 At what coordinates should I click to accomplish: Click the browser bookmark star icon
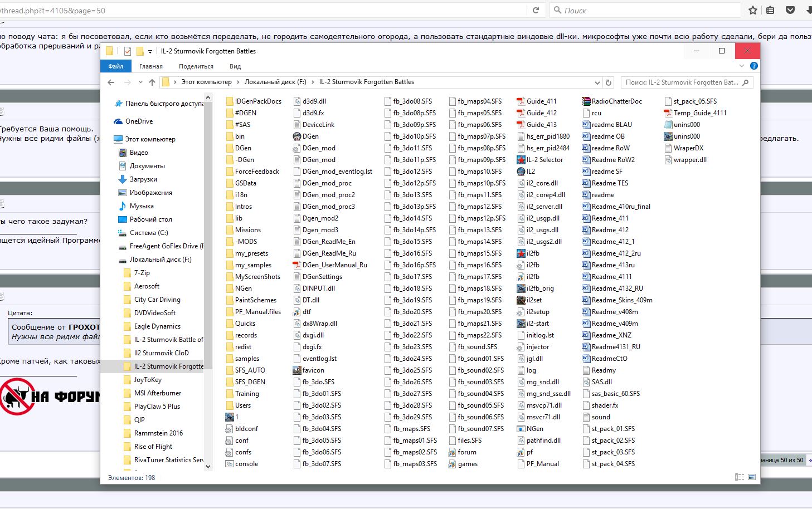click(753, 10)
